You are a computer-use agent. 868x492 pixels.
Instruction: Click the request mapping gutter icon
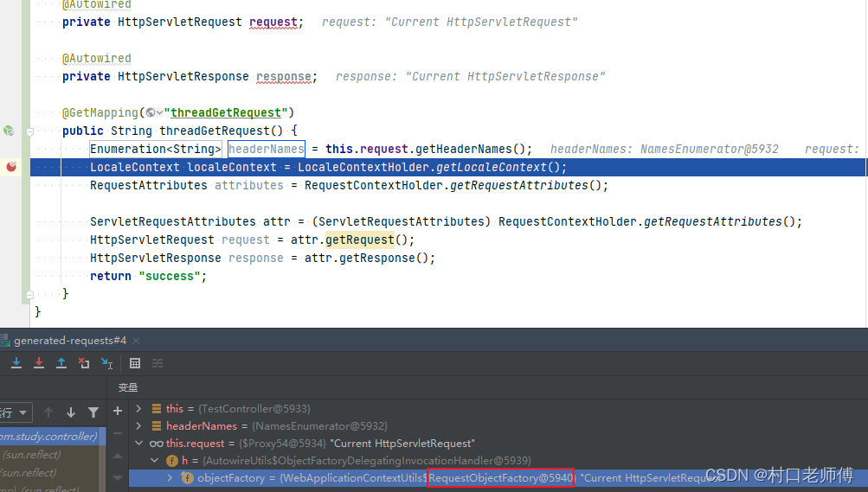[9, 131]
